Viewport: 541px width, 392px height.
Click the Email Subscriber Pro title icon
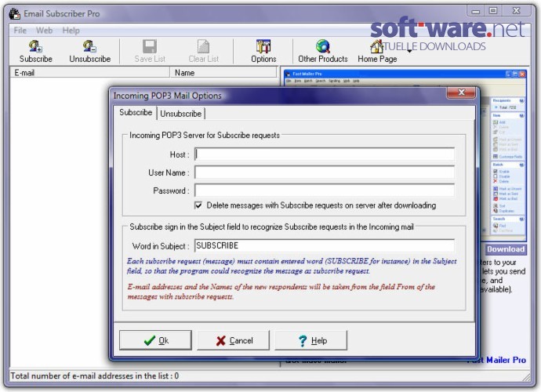(x=14, y=14)
